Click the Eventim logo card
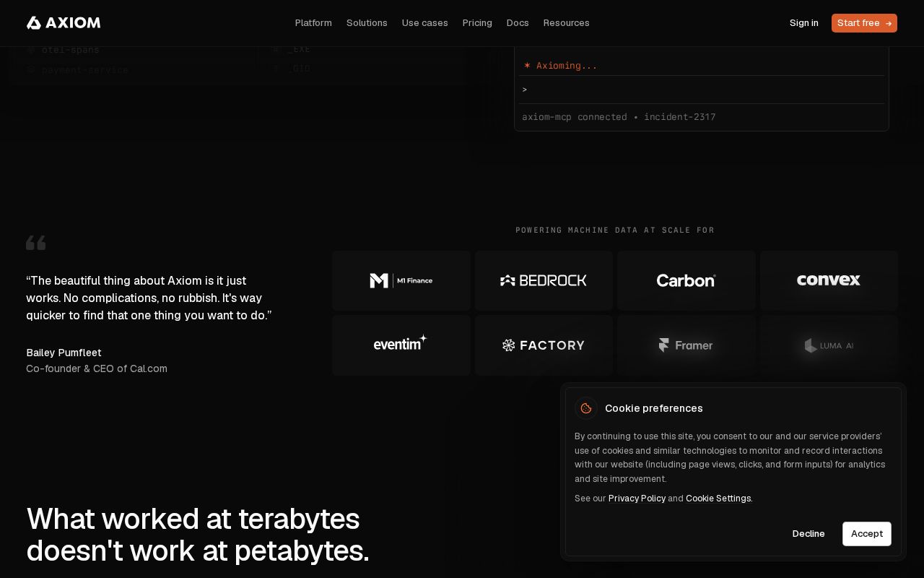The height and width of the screenshot is (578, 924). pyautogui.click(x=401, y=345)
